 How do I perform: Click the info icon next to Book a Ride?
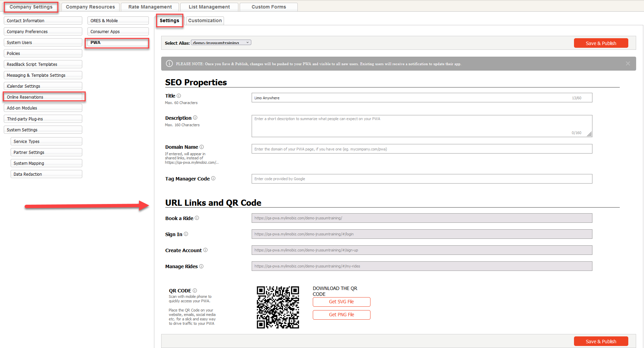197,218
